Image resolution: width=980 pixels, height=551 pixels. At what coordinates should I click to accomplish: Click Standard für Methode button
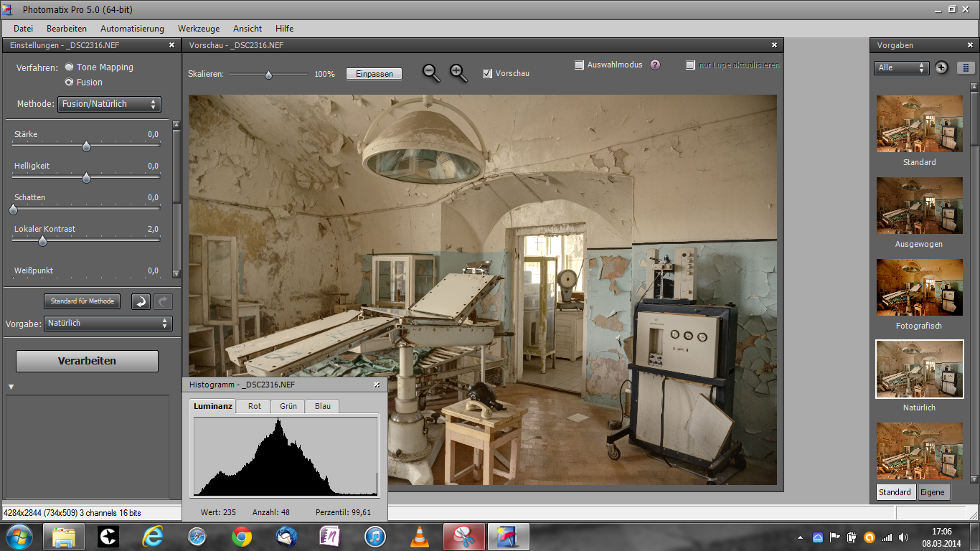click(x=82, y=301)
